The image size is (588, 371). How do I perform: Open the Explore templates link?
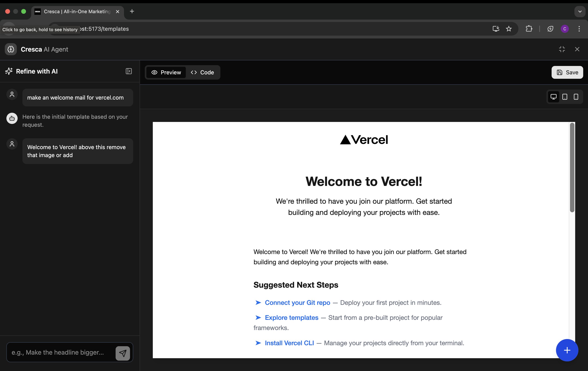click(x=292, y=318)
